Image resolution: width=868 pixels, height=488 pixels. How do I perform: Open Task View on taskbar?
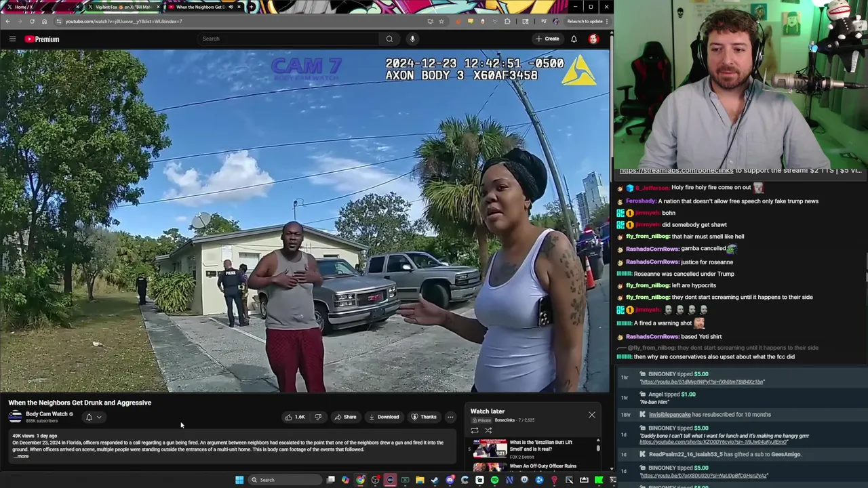point(330,480)
